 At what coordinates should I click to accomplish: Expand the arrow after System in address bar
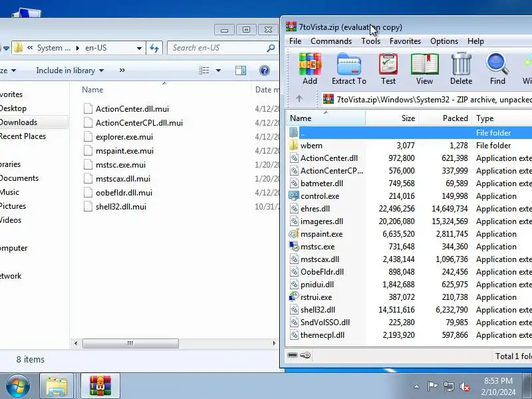[78, 48]
